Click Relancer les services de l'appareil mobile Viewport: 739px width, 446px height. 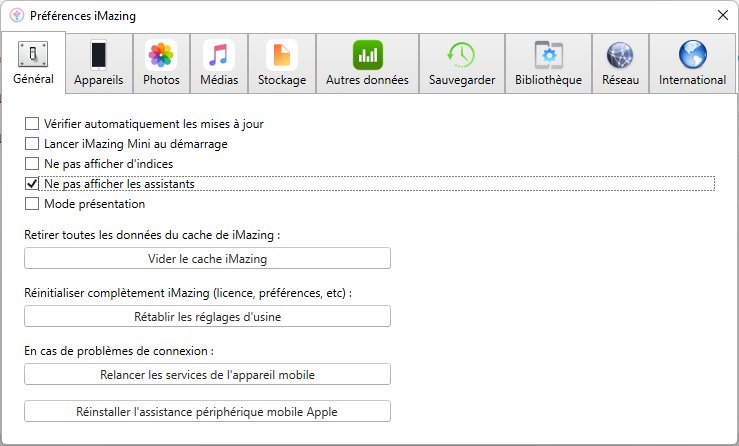[x=207, y=374]
